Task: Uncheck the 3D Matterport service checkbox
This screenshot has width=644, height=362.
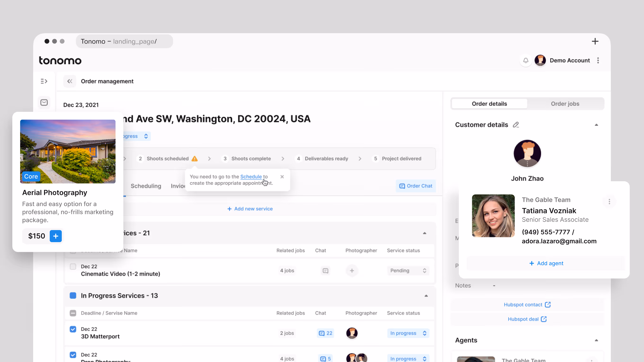Action: 73,329
